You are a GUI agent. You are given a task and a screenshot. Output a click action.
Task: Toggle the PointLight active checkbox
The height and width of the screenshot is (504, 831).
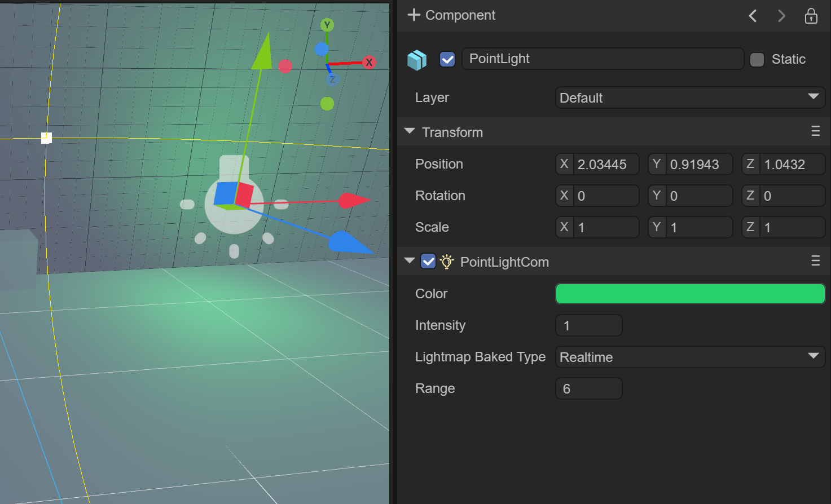(x=447, y=59)
